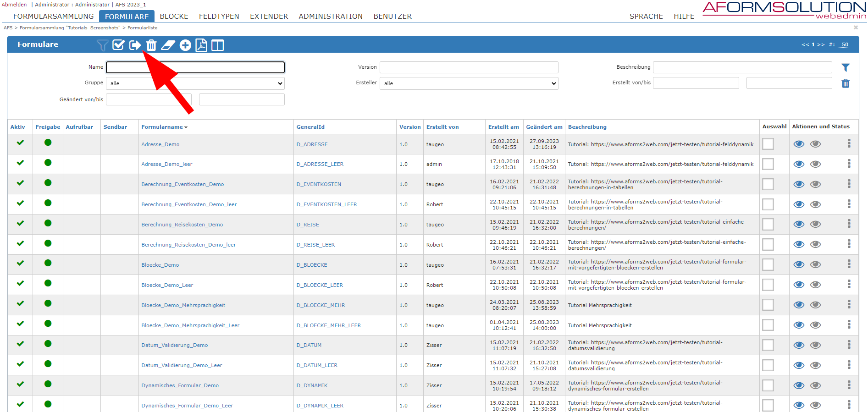Open three-dot actions menu for Adresse_Demo_leer
The width and height of the screenshot is (868, 412).
[x=849, y=164]
